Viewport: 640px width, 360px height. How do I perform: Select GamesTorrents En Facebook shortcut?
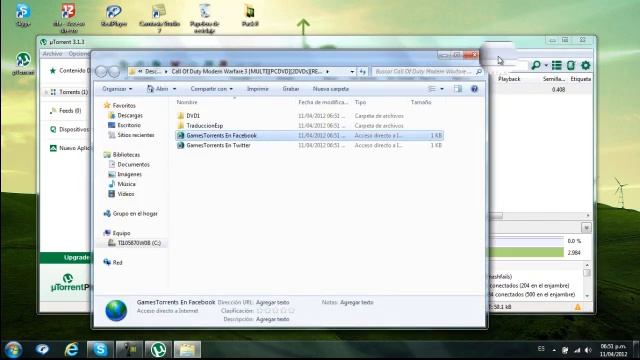click(309, 136)
